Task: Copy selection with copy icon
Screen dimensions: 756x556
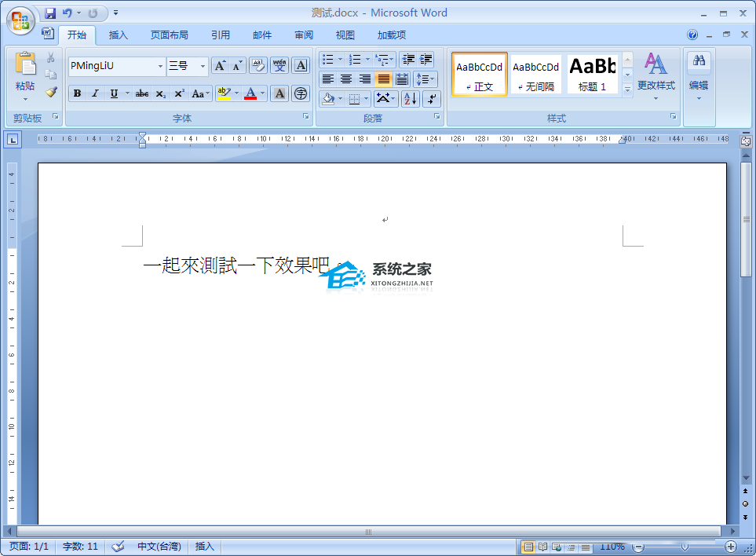Action: [x=51, y=75]
